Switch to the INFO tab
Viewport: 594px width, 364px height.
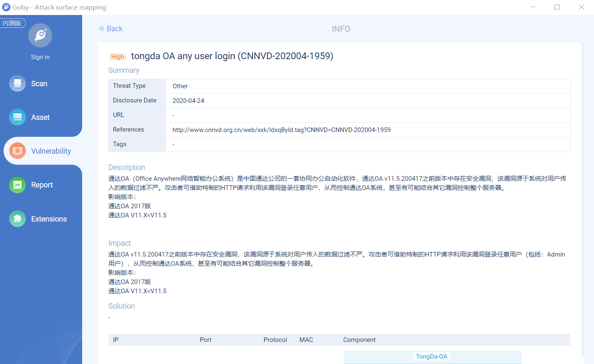341,29
